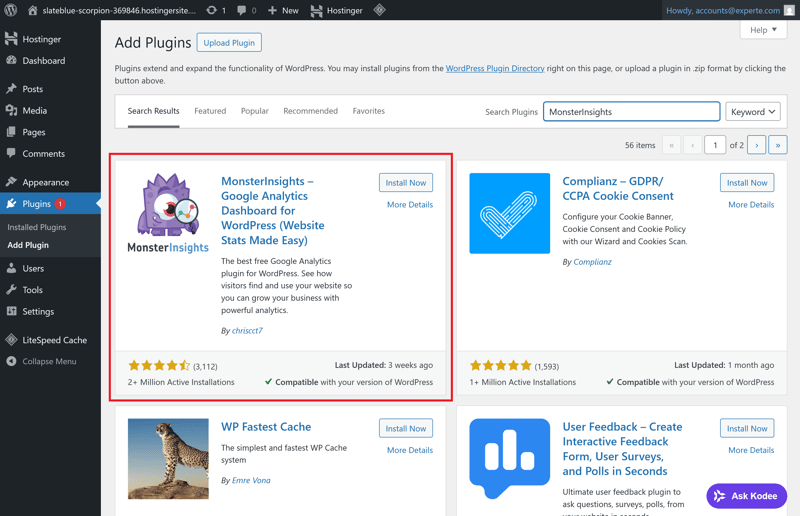Viewport: 800px width, 516px height.
Task: Click the Search Plugins input field
Action: tap(631, 112)
